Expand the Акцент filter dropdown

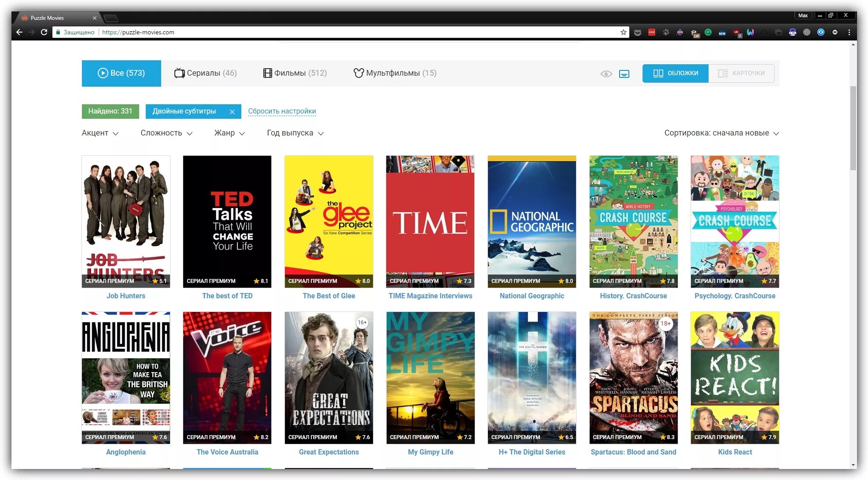100,133
